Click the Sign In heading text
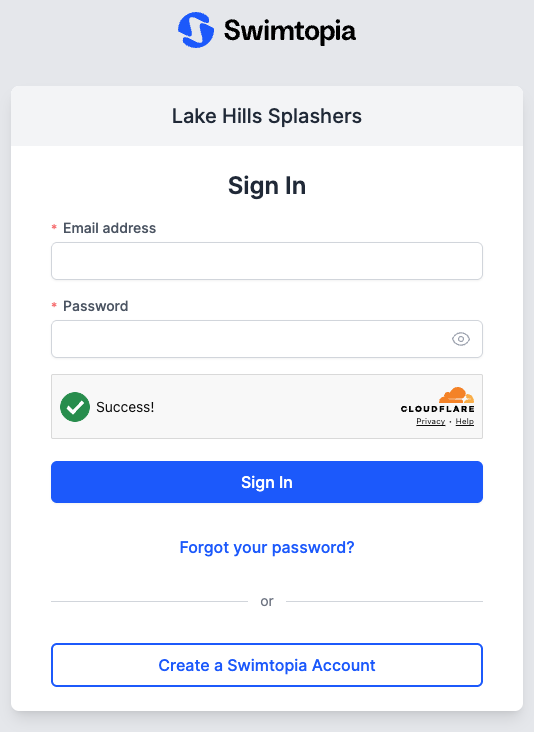 coord(267,185)
